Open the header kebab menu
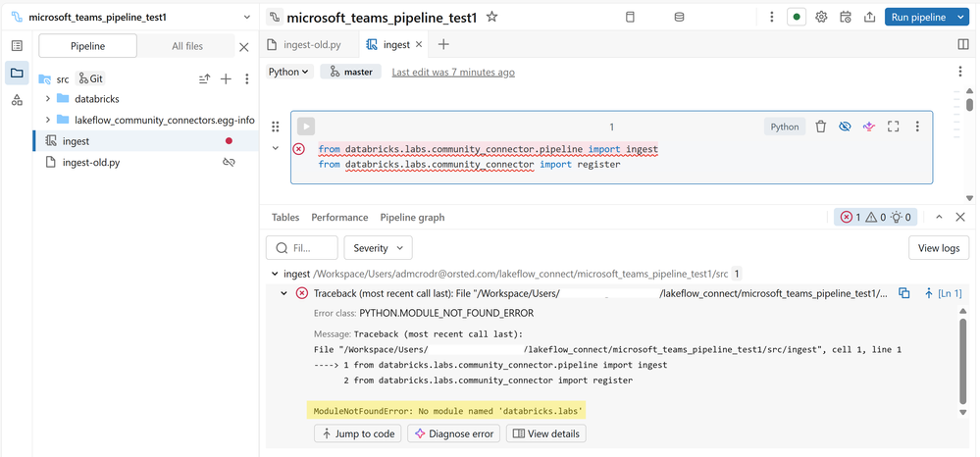 pyautogui.click(x=772, y=18)
